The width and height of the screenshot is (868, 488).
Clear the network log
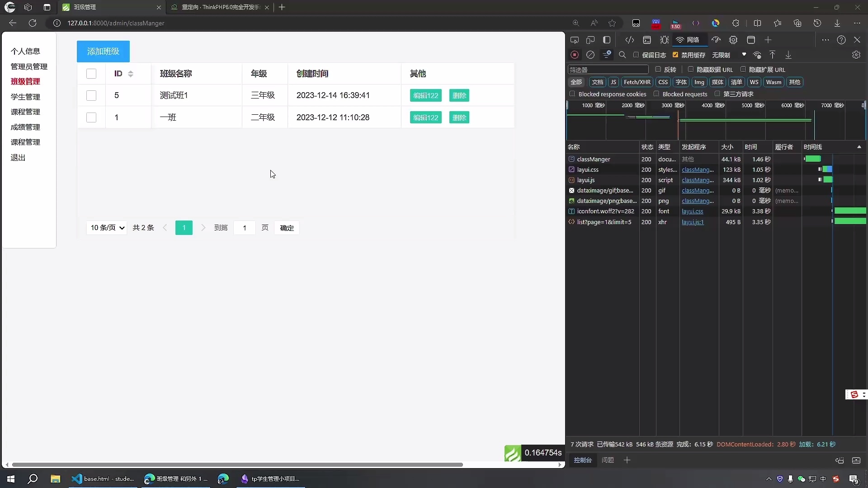point(591,55)
